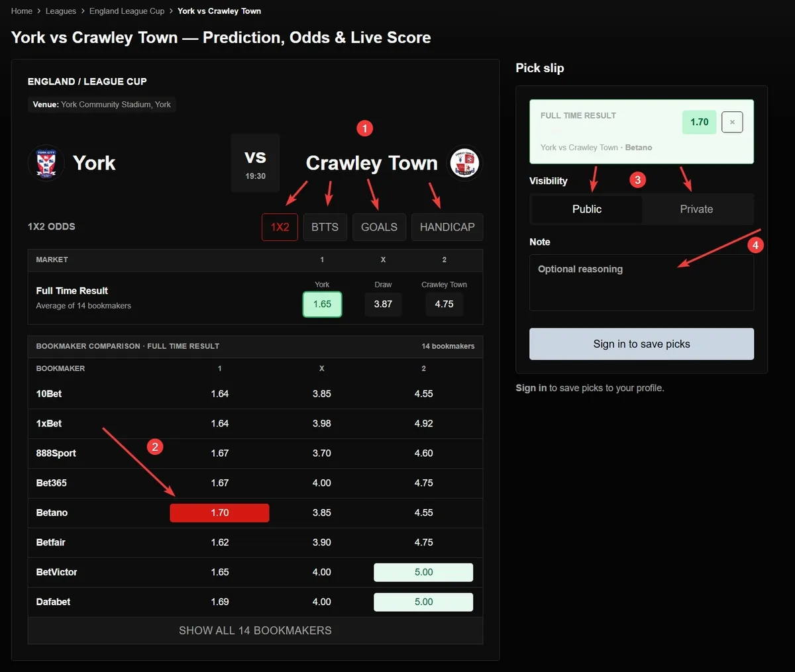Viewport: 795px width, 672px height.
Task: Click Bet365 away odds 4.75
Action: (x=423, y=483)
